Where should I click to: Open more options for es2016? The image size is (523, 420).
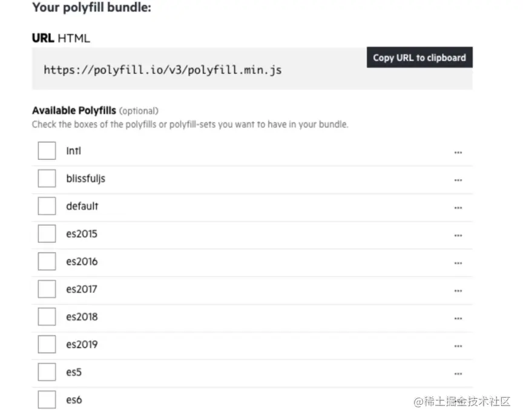[x=458, y=263]
